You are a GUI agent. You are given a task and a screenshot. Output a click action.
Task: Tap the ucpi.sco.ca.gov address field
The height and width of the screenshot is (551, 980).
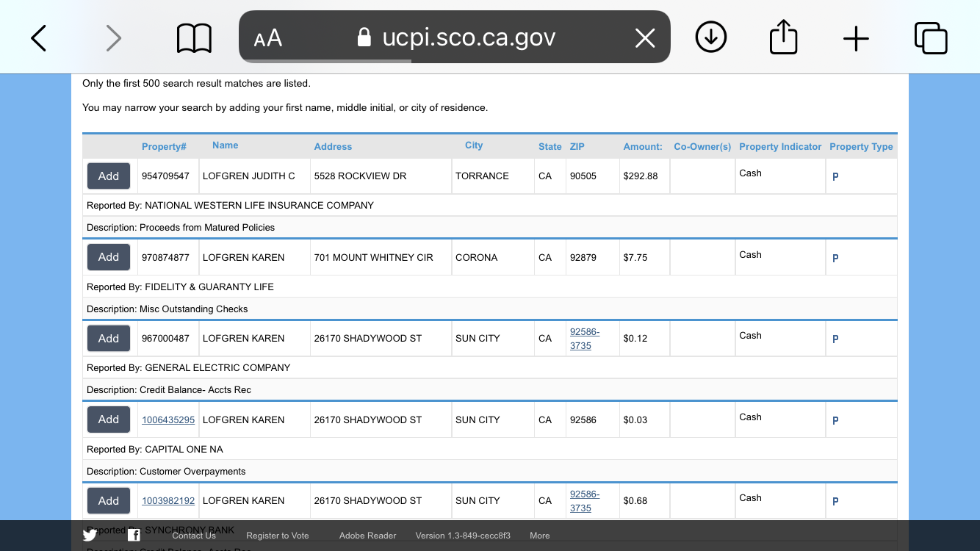455,37
